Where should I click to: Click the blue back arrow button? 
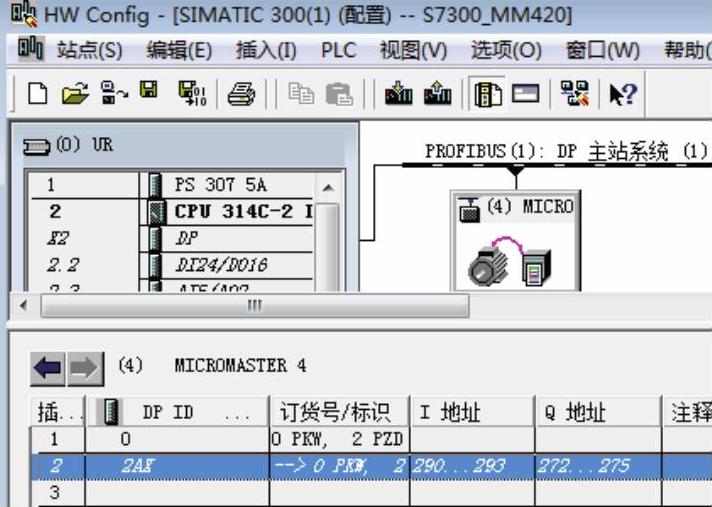[x=48, y=369]
